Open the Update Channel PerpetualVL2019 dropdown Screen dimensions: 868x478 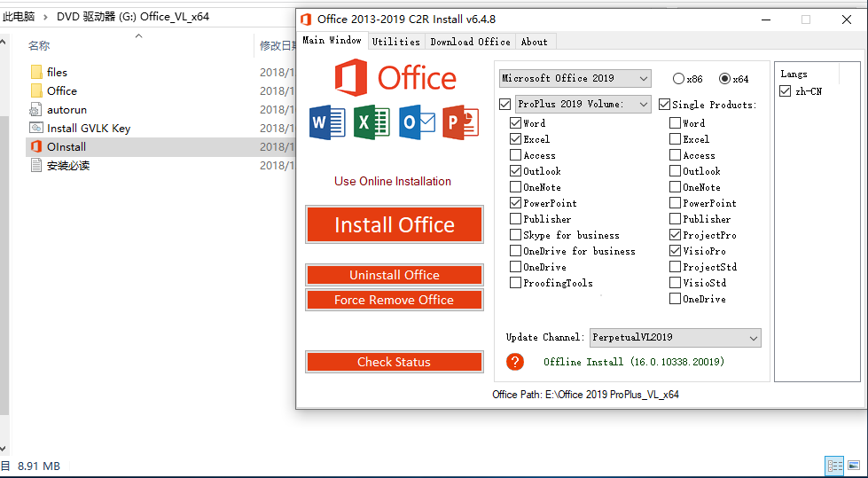[x=676, y=337]
